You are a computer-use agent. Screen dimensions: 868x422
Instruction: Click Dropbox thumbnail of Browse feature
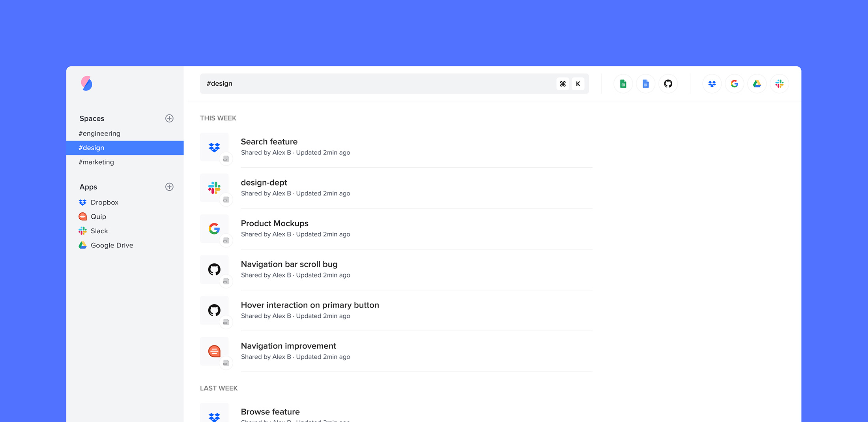214,413
